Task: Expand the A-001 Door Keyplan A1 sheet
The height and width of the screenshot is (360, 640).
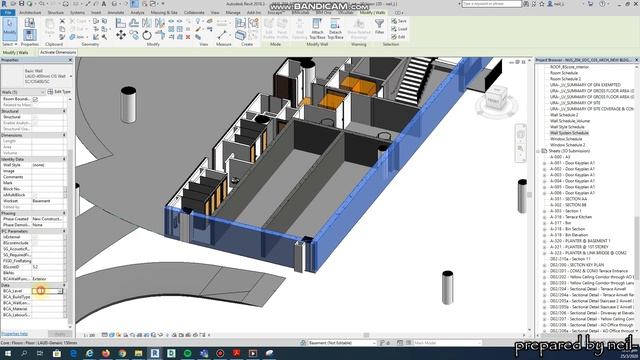Action: pos(544,163)
